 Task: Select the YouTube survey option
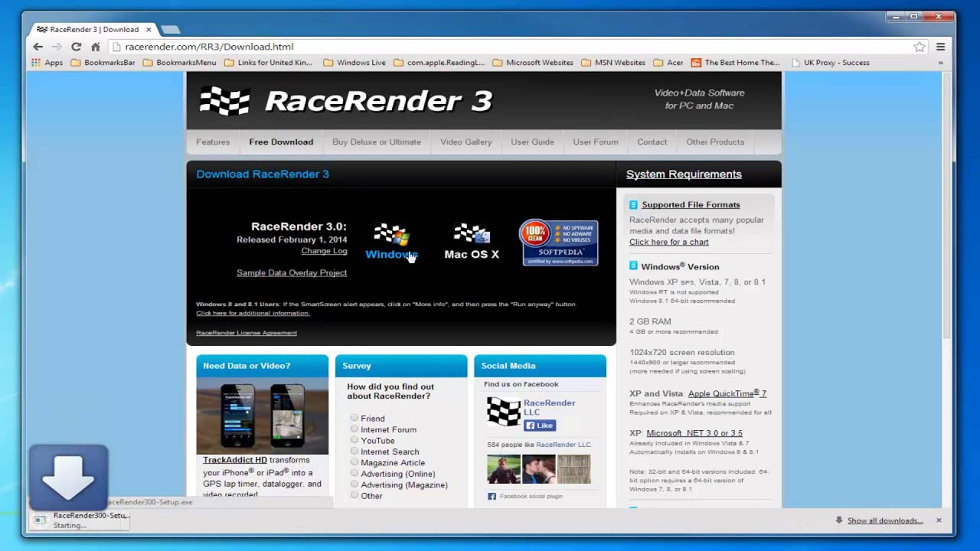(x=354, y=440)
